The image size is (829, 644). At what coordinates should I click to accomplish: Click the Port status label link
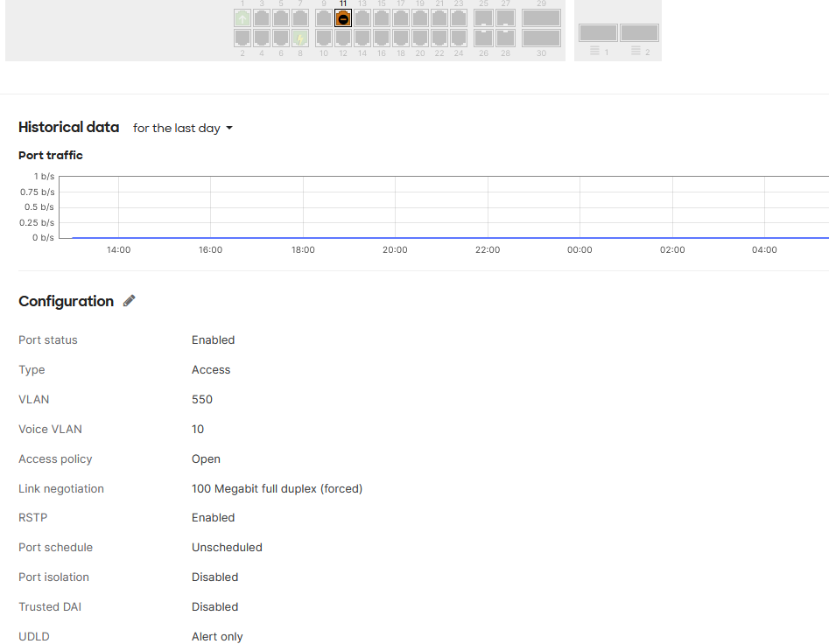47,340
